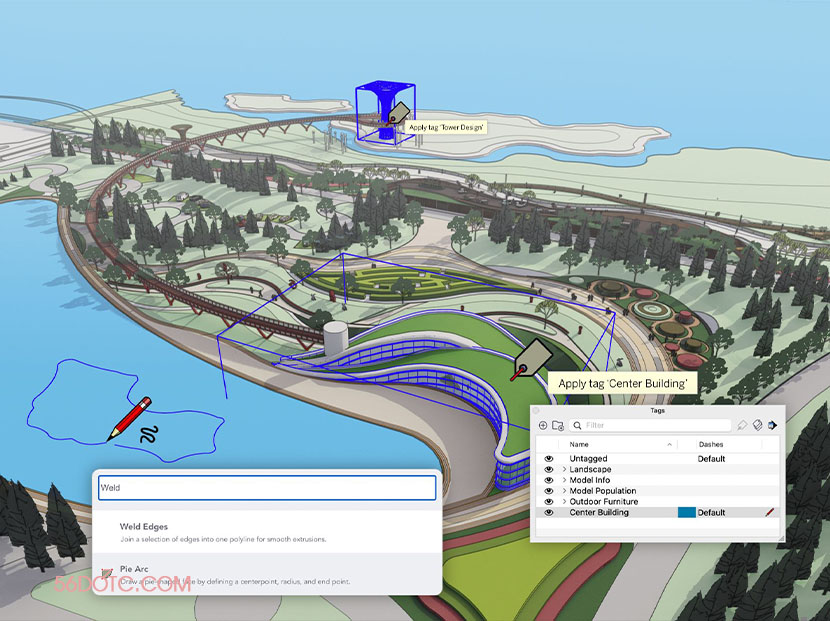830x621 pixels.
Task: Expand the Model Population folder
Action: click(564, 491)
